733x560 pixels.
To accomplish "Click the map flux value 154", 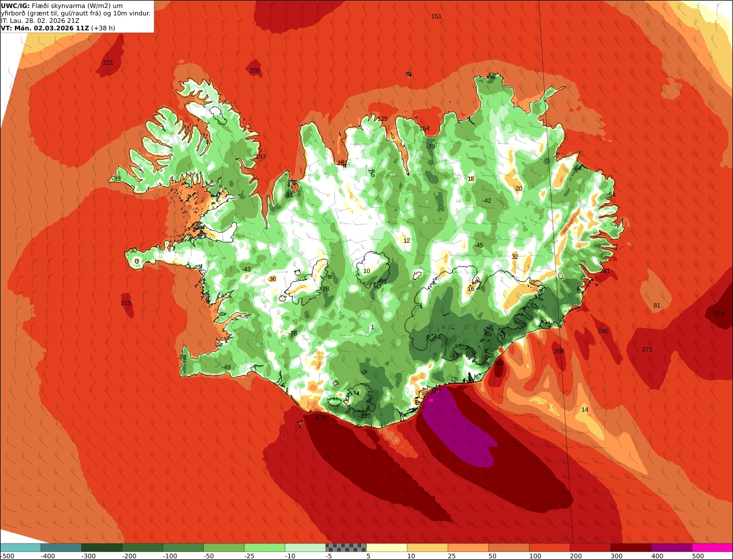I will point(424,128).
